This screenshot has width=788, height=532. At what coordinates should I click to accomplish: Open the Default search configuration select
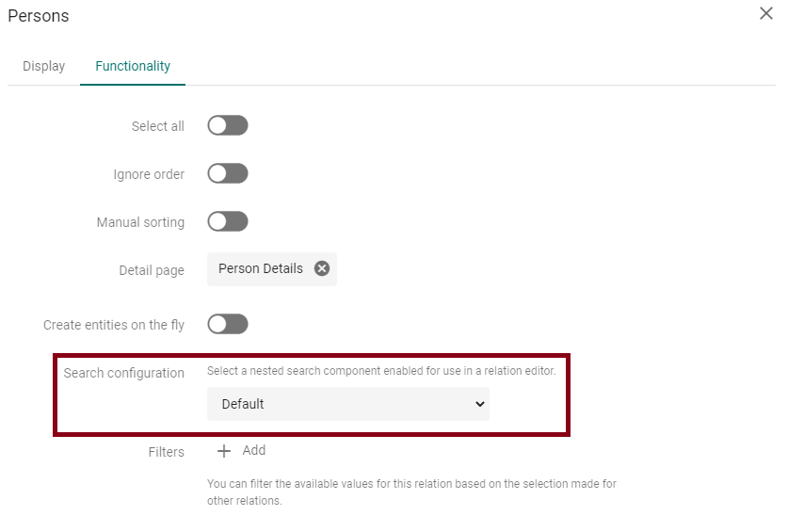(x=347, y=404)
